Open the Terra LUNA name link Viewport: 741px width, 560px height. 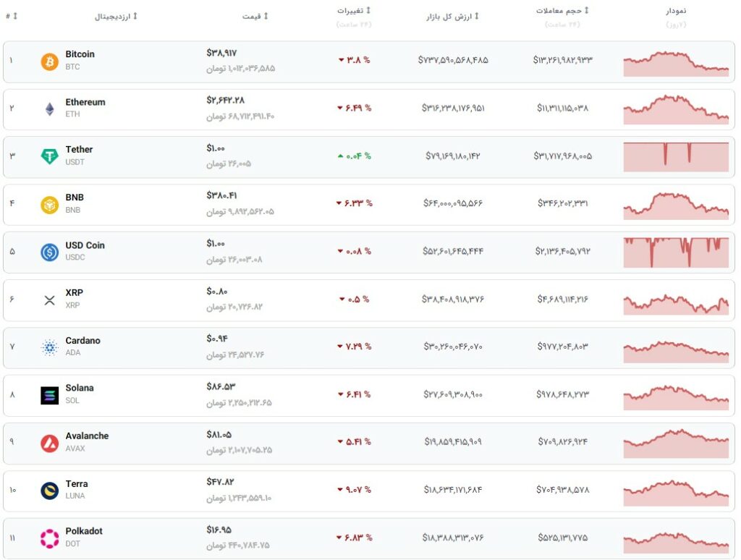(x=77, y=483)
